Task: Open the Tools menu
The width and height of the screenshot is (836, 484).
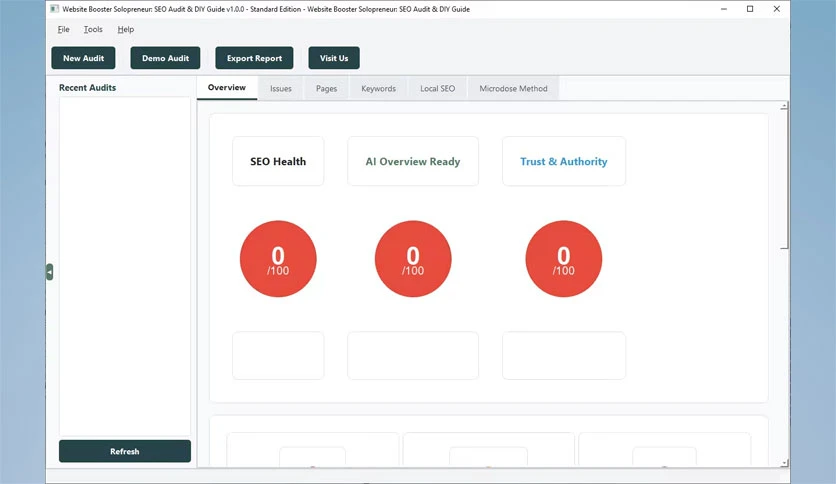Action: (93, 29)
